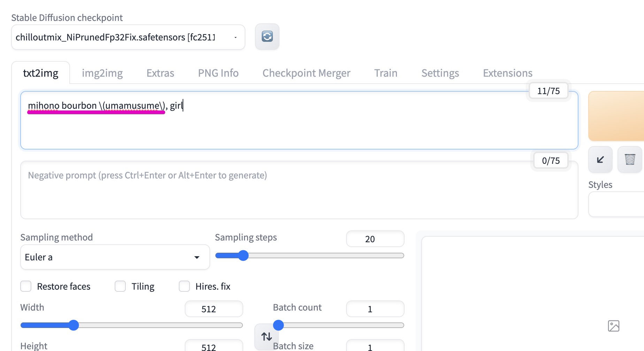
Task: Turn on Hires. fix
Action: pyautogui.click(x=184, y=286)
